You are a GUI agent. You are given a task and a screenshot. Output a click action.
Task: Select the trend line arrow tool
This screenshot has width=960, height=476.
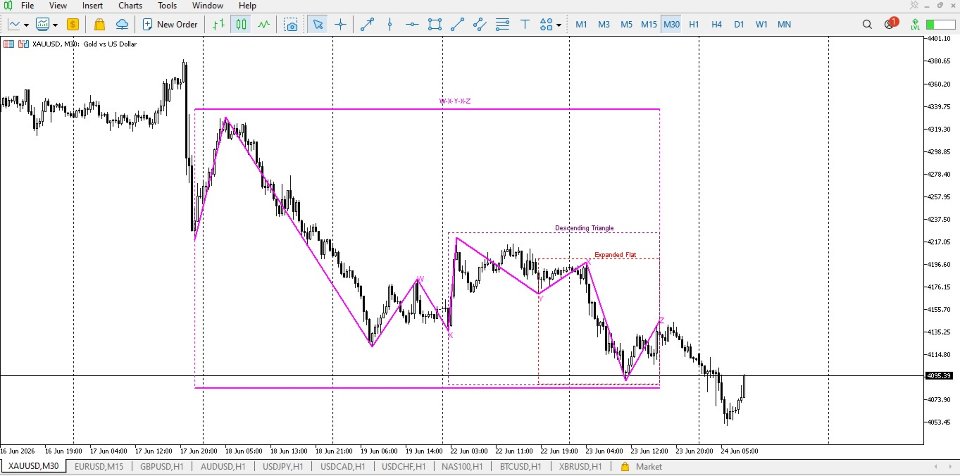click(x=367, y=25)
